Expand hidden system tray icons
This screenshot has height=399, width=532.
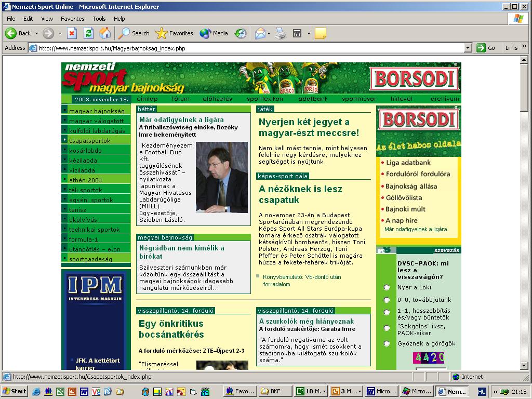point(495,392)
